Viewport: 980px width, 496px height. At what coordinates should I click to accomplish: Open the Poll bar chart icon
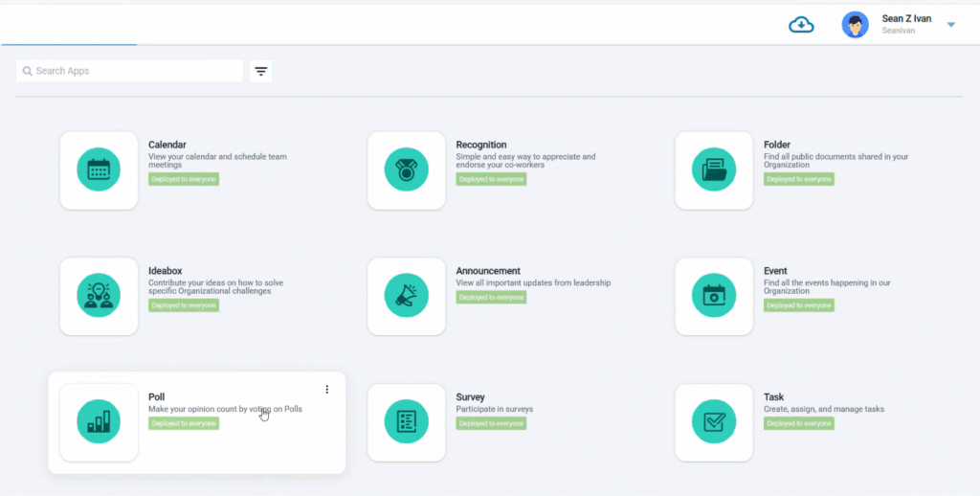point(99,422)
